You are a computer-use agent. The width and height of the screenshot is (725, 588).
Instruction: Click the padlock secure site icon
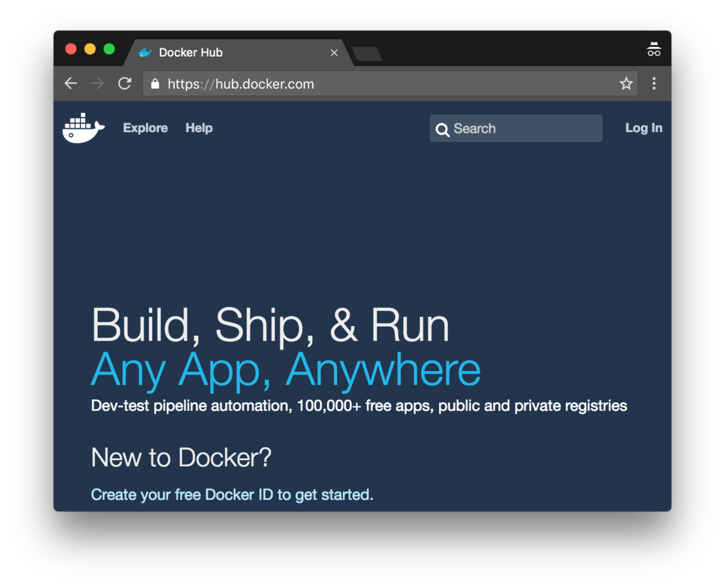coord(155,84)
